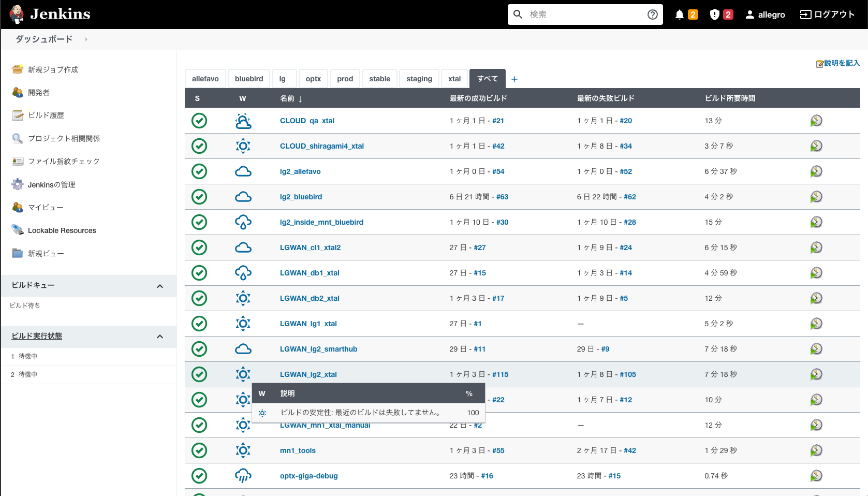Sort by 最新の失敗ビルド column
Screen dimensions: 868x496
click(x=606, y=98)
